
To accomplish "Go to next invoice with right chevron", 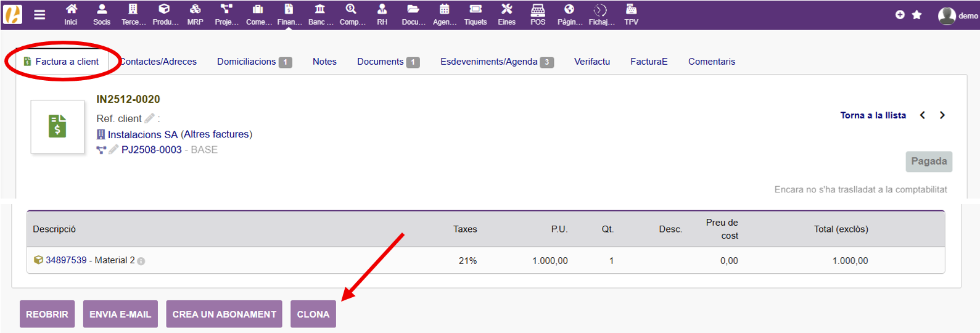I will (942, 115).
